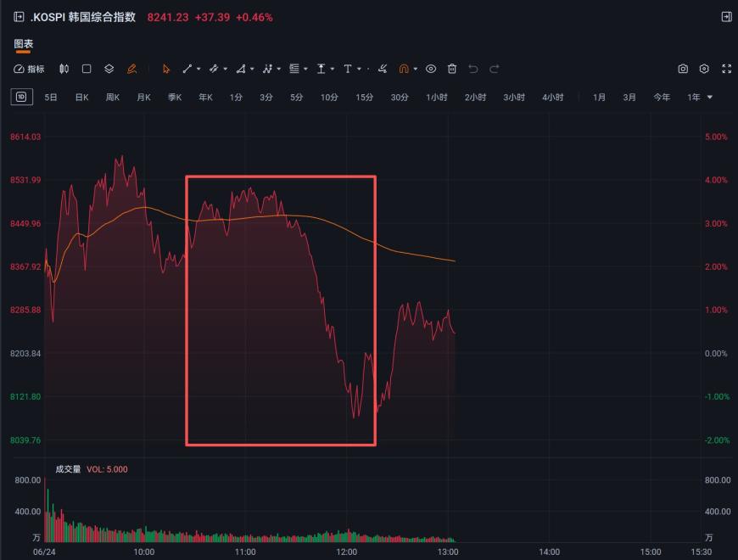Image resolution: width=738 pixels, height=560 pixels.
Task: Expand the text tool dropdown arrow
Action: pos(359,70)
